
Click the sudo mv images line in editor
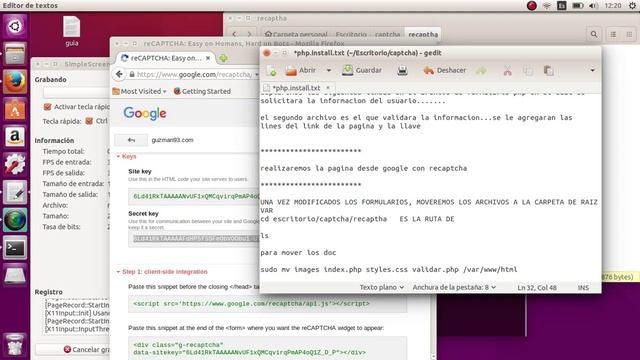[x=389, y=269]
